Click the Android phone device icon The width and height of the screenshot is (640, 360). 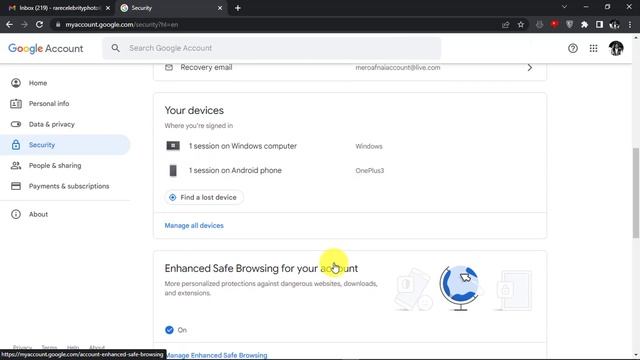tap(173, 171)
